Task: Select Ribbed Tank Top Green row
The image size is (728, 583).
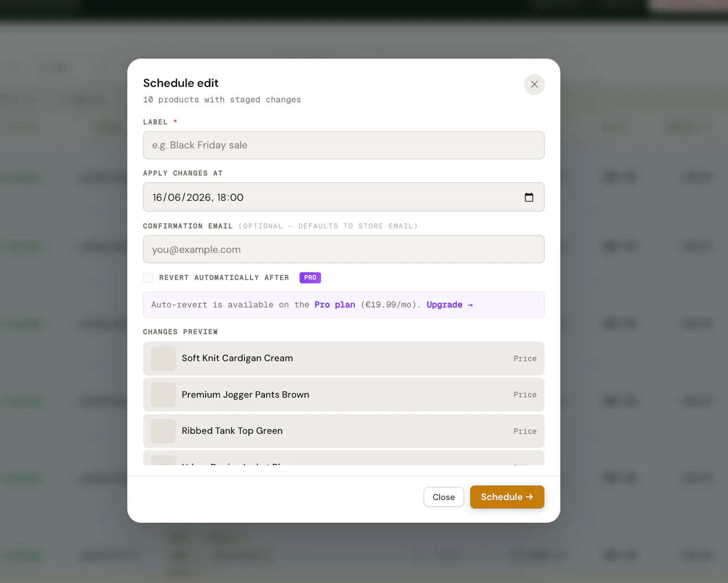Action: [x=344, y=431]
